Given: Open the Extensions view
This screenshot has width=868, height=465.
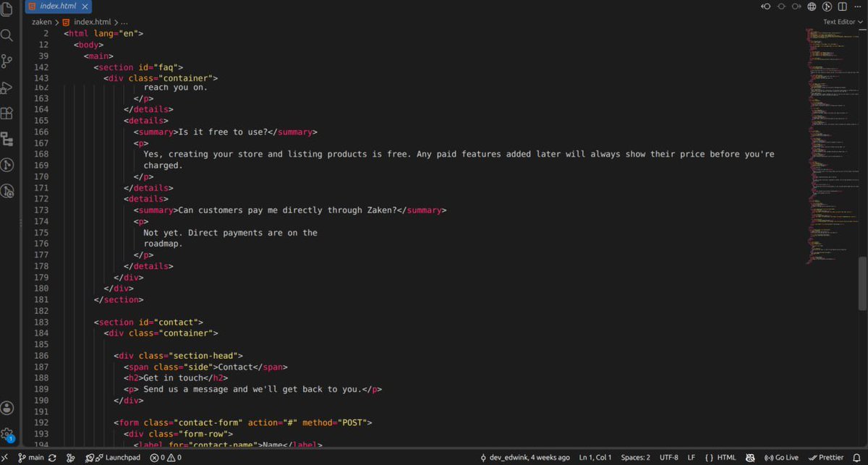Looking at the screenshot, I should pos(7,114).
